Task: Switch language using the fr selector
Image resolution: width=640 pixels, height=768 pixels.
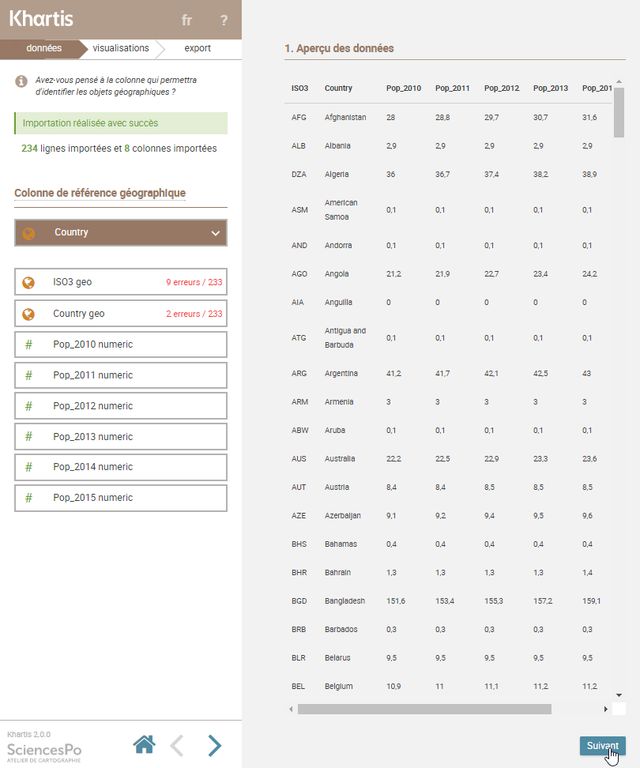Action: [187, 20]
